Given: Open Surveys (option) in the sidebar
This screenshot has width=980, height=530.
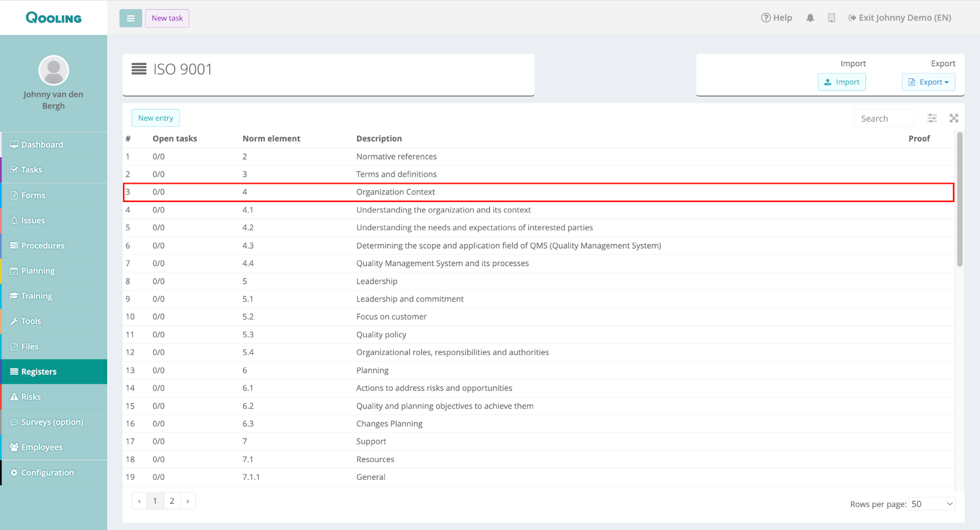Looking at the screenshot, I should pyautogui.click(x=54, y=422).
